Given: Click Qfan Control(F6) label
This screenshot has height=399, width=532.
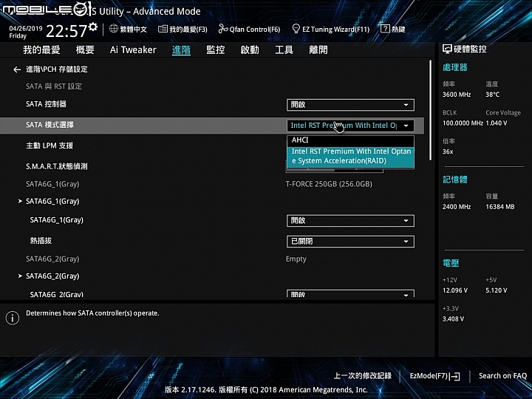Looking at the screenshot, I should tap(255, 30).
